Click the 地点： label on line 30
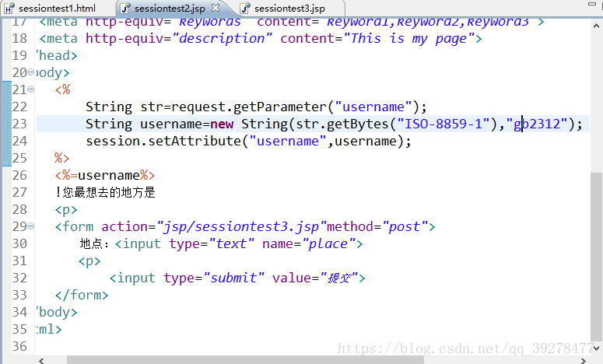 click(95, 243)
